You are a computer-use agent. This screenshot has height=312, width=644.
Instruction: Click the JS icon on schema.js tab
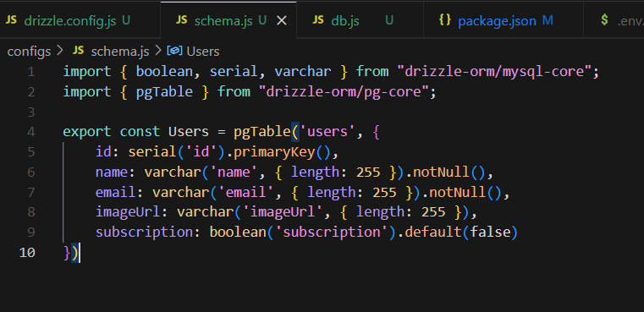click(x=182, y=20)
